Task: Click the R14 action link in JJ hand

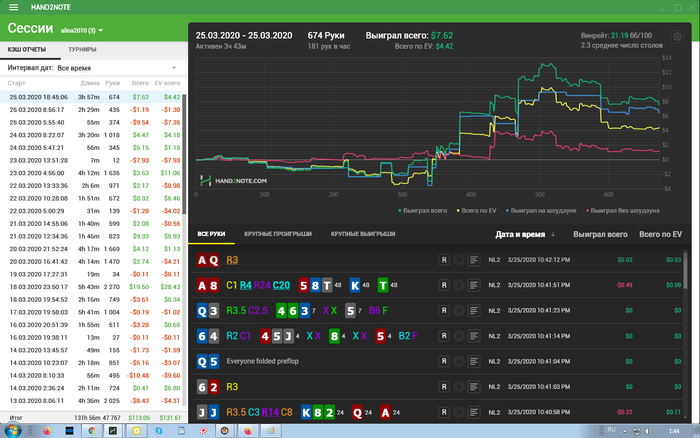Action: 270,412
